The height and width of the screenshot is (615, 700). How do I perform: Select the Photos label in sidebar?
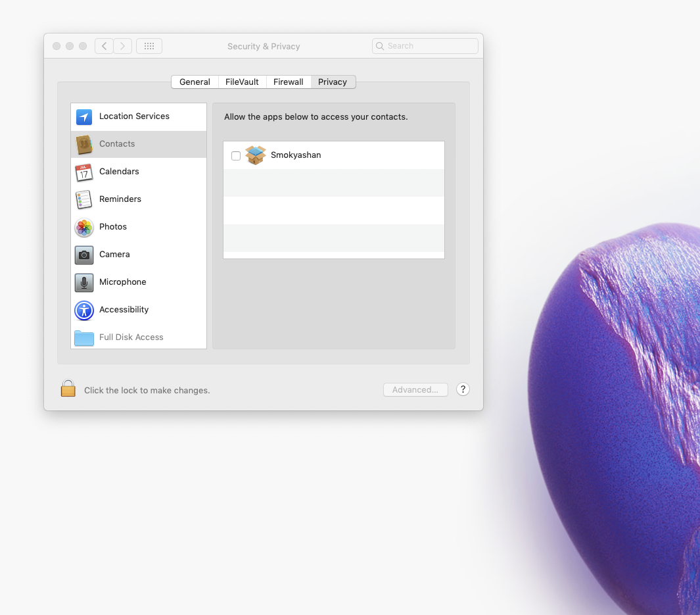[x=113, y=226]
